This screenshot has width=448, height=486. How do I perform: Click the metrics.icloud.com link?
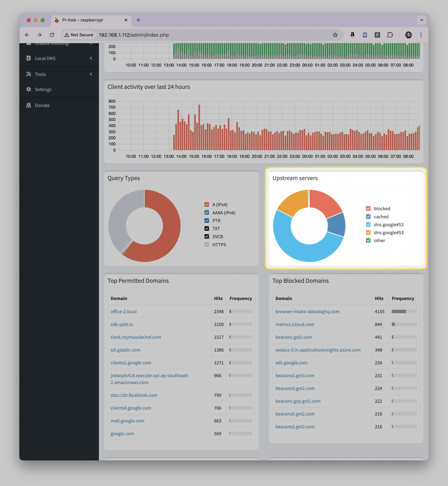tap(295, 324)
